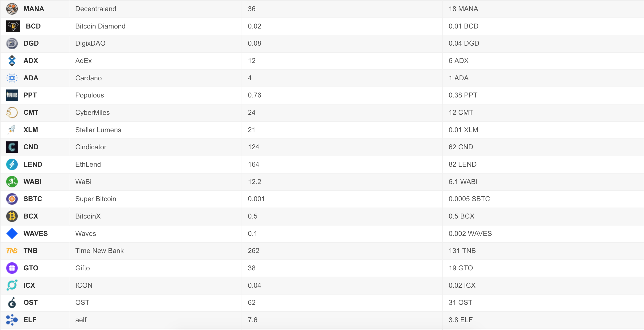
Task: Click the EthLend LEND round icon
Action: tap(12, 164)
